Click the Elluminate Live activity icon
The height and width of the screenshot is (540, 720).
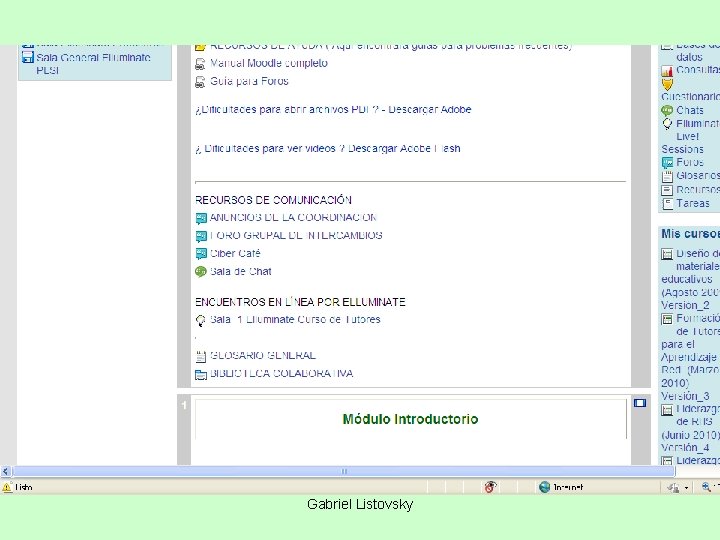(x=667, y=124)
